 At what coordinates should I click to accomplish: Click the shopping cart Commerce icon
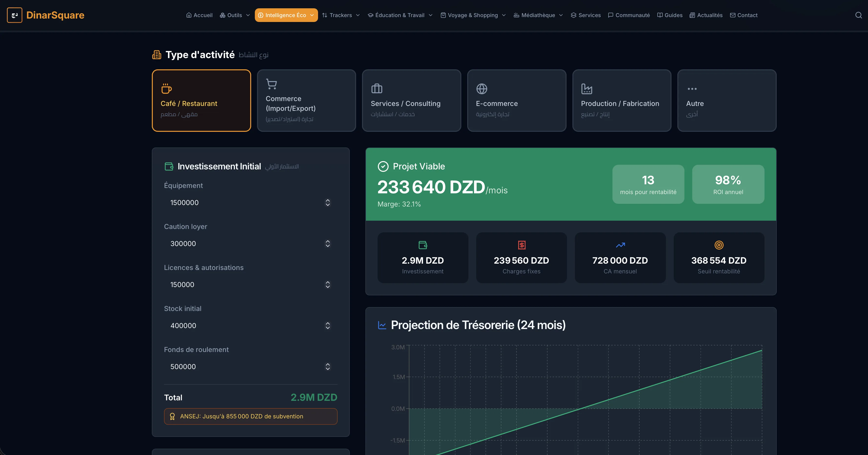click(271, 84)
